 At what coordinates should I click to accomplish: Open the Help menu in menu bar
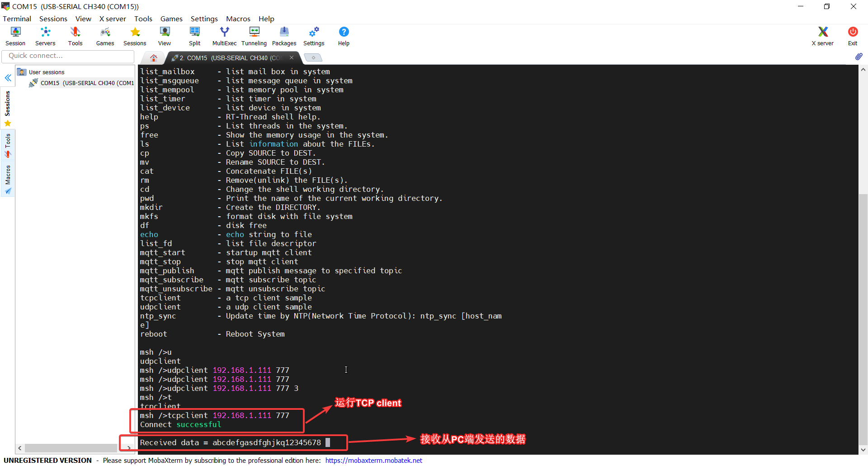(266, 19)
